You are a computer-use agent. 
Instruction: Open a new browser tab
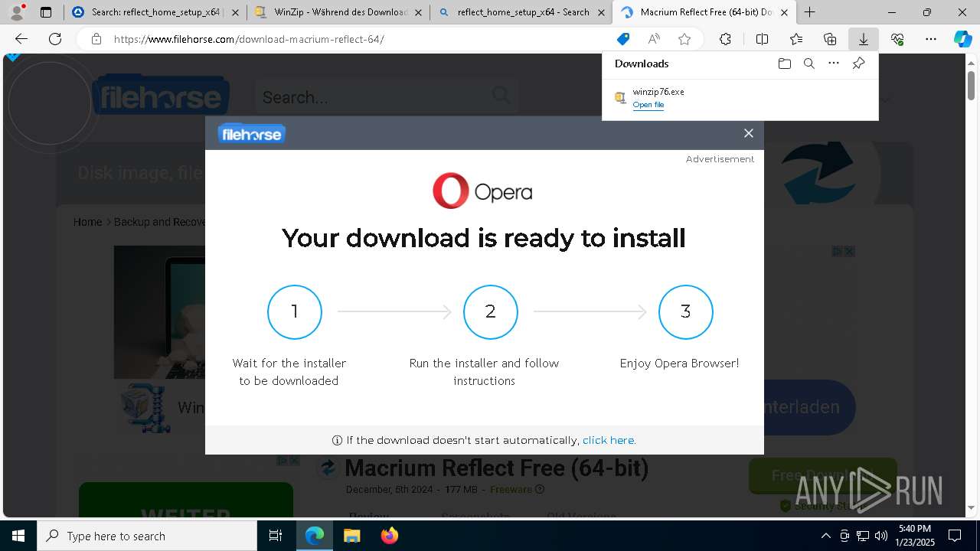pyautogui.click(x=809, y=12)
